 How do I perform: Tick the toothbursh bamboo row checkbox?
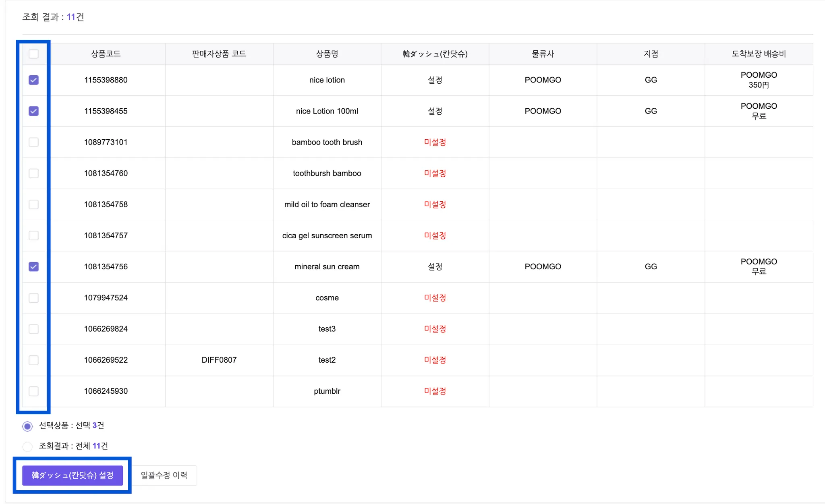coord(34,174)
